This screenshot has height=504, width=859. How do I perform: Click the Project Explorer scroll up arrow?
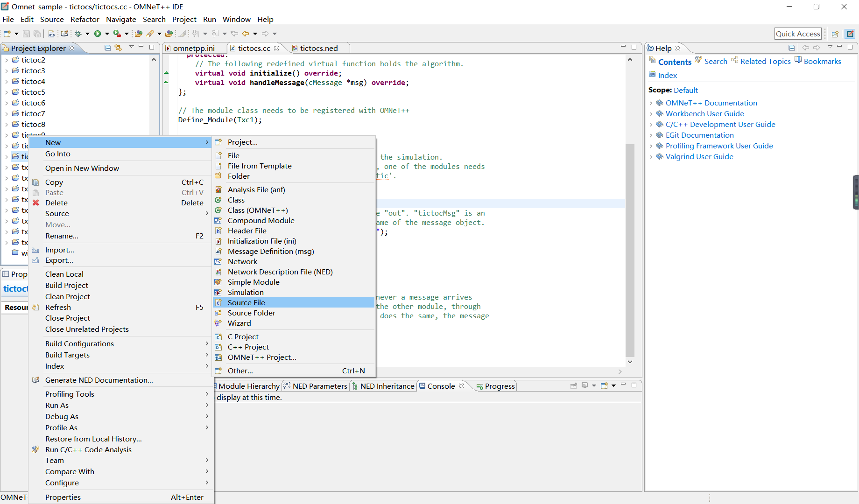154,60
